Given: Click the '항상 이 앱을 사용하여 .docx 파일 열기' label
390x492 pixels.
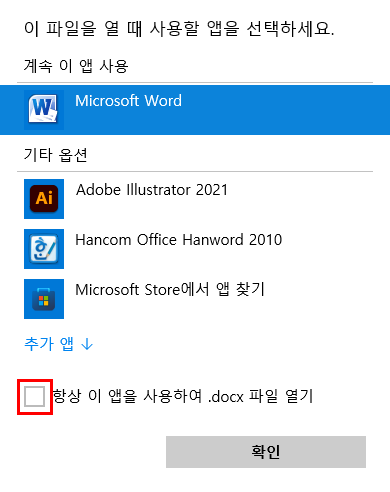Looking at the screenshot, I should point(183,396).
